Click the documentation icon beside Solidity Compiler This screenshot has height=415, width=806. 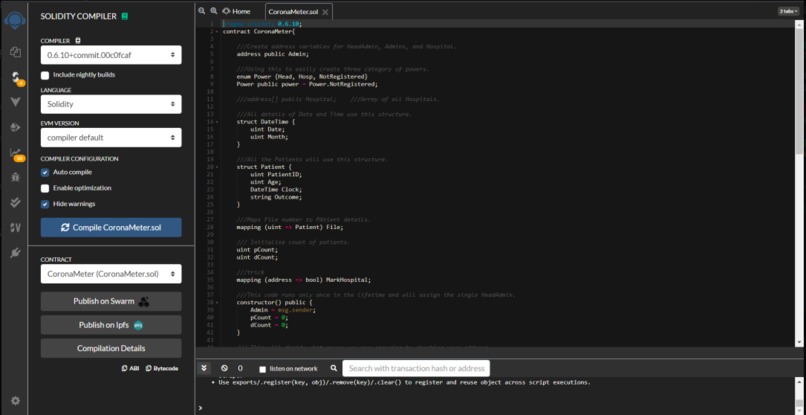pyautogui.click(x=125, y=16)
